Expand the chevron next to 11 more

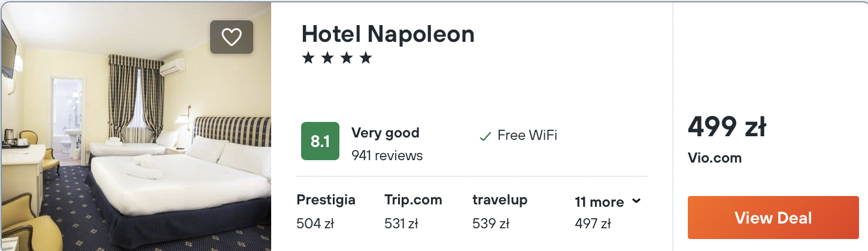pyautogui.click(x=636, y=201)
